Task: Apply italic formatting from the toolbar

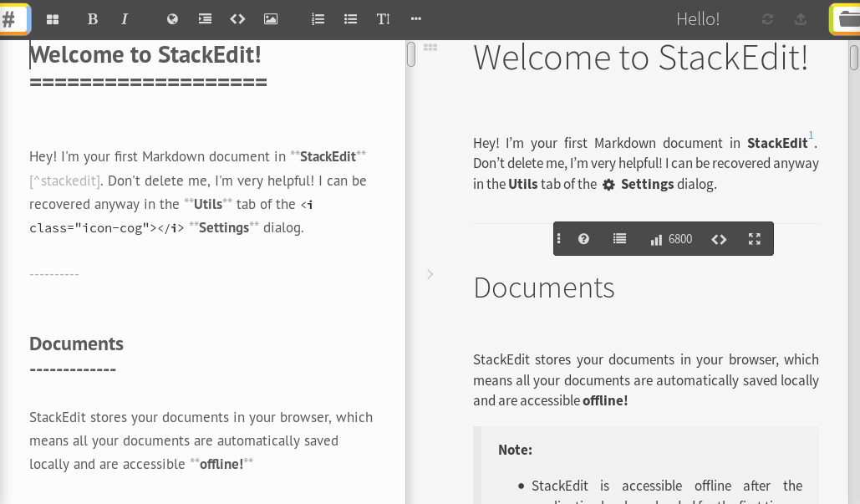Action: (125, 19)
